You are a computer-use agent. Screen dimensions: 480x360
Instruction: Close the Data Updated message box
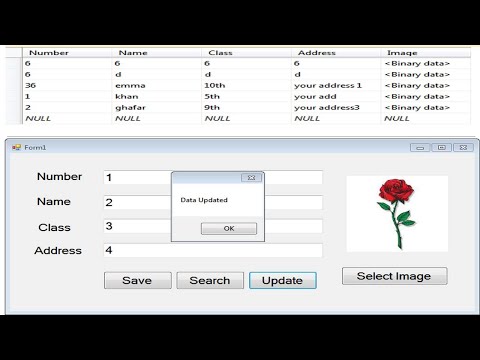point(251,178)
